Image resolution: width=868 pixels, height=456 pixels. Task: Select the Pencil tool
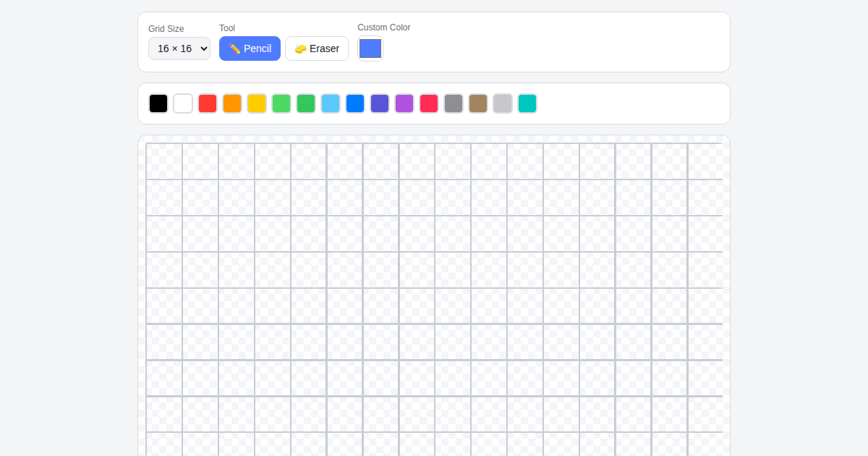pos(250,48)
